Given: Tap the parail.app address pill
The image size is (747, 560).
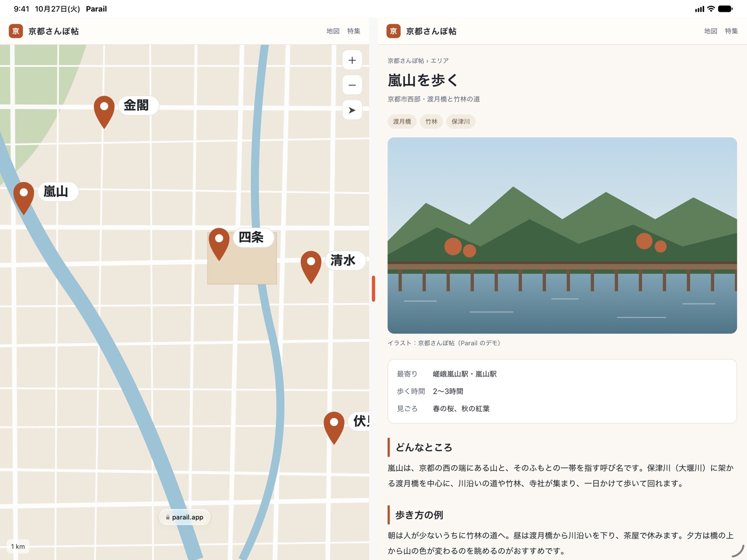Looking at the screenshot, I should 185,517.
